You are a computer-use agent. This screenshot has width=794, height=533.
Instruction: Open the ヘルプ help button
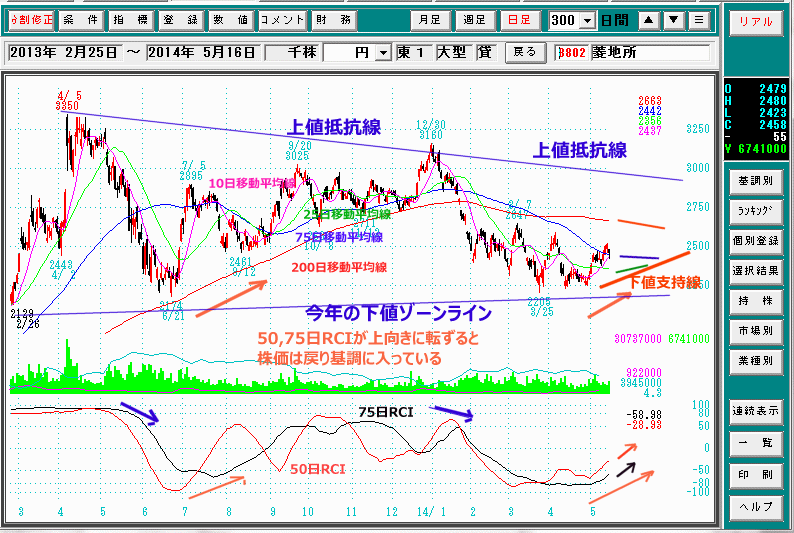click(756, 507)
